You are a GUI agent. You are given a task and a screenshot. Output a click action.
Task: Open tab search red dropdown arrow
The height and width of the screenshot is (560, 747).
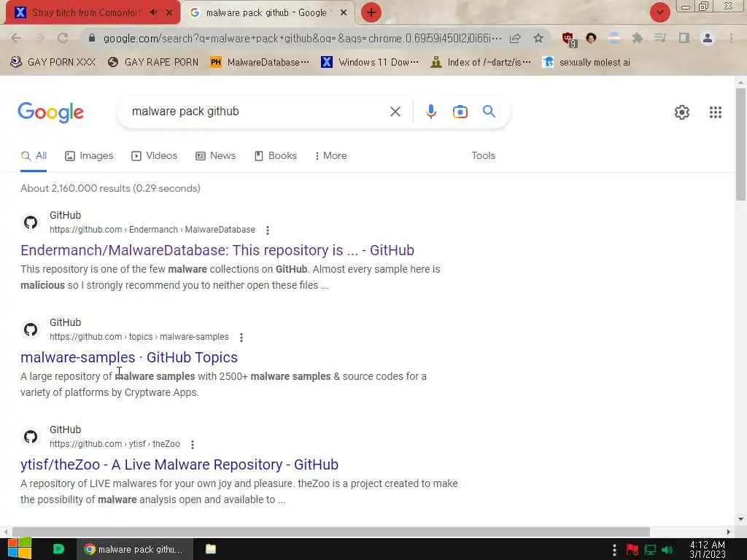click(659, 12)
